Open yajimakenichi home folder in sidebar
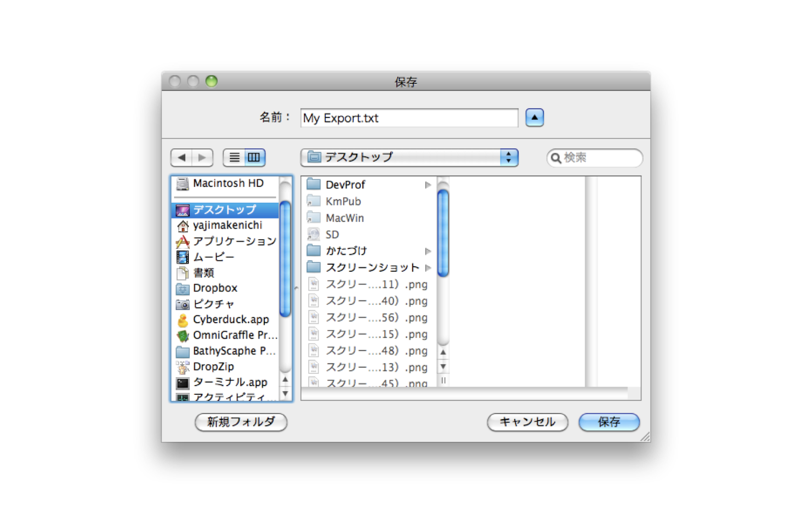 tap(227, 226)
